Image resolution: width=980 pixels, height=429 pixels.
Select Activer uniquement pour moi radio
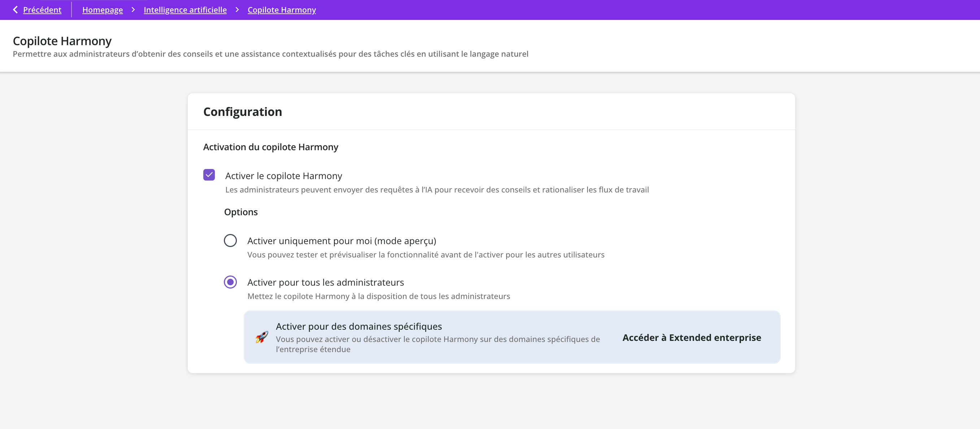click(230, 241)
